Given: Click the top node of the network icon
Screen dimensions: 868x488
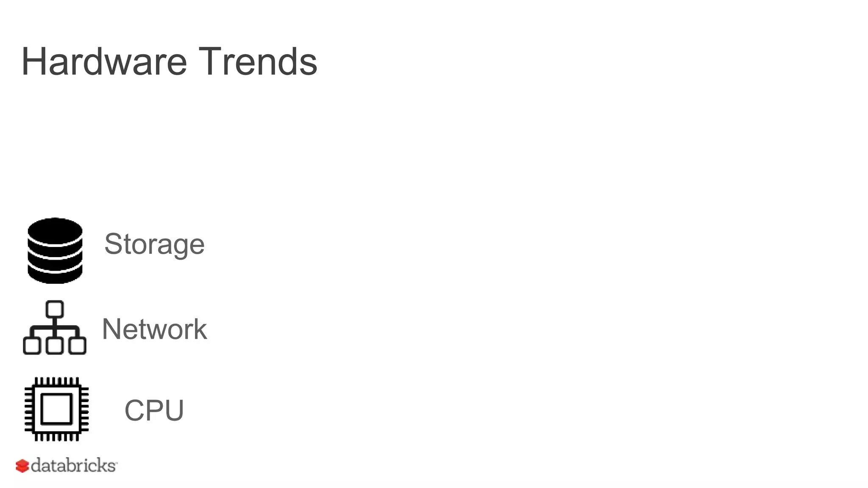Looking at the screenshot, I should (x=55, y=309).
